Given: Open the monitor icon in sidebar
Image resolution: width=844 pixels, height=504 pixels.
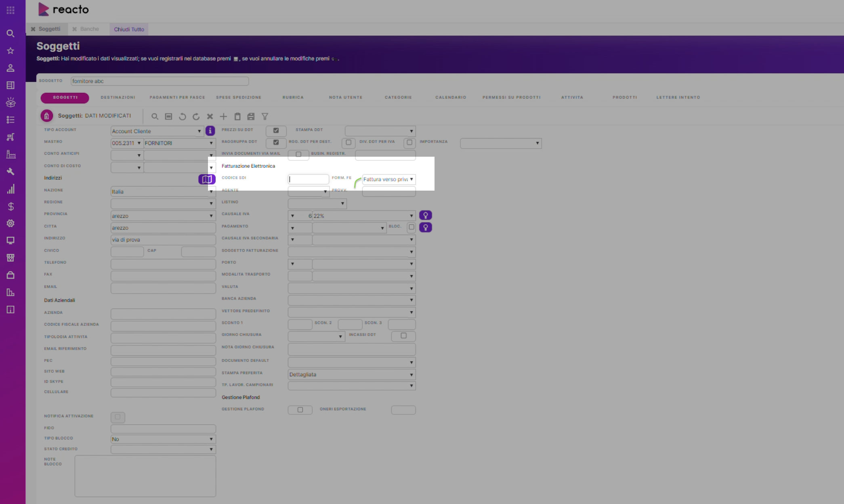Looking at the screenshot, I should (x=10, y=241).
